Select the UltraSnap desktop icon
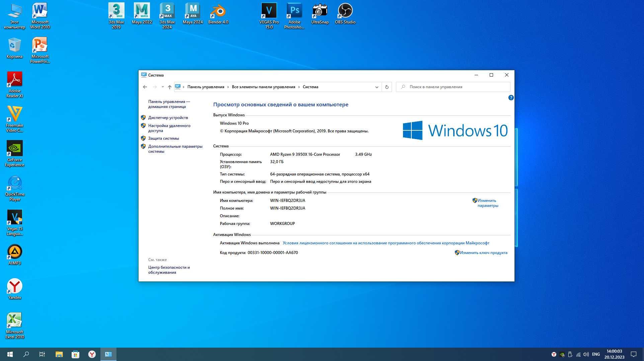The image size is (644, 361). click(x=320, y=13)
